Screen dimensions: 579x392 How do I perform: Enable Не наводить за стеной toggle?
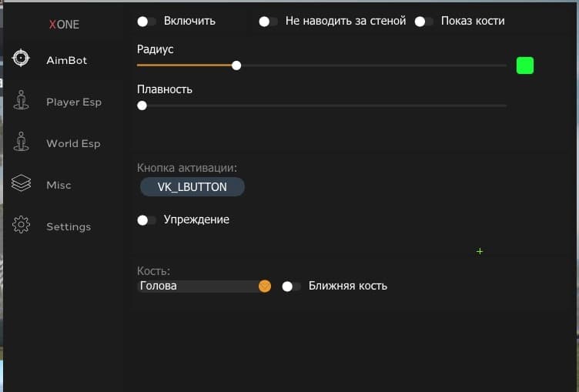(268, 22)
